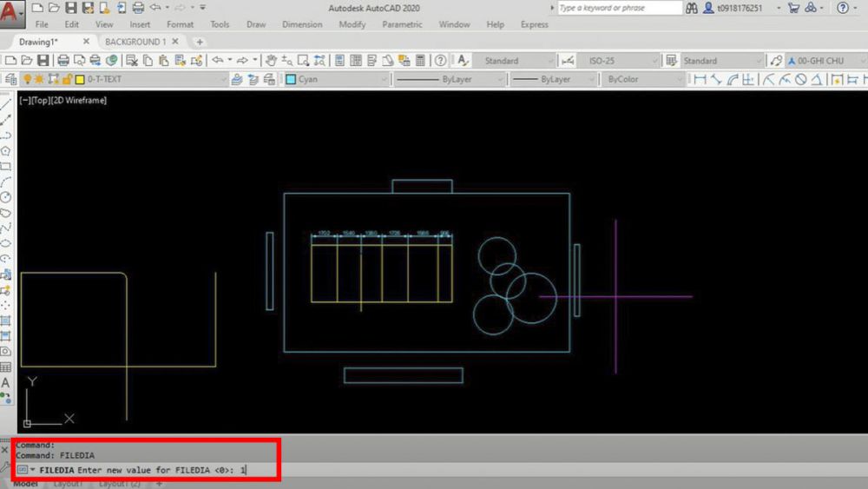
Task: Open the Modify menu
Action: (352, 24)
